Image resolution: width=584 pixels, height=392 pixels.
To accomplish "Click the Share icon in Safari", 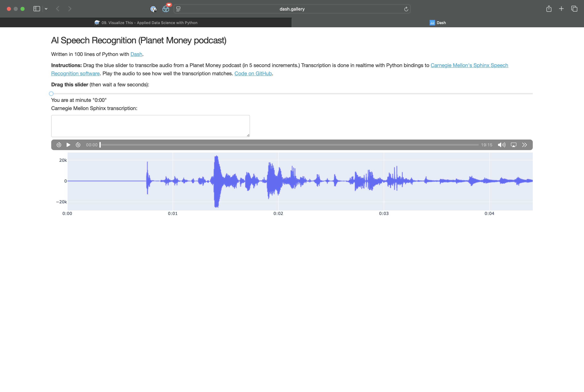I will click(549, 9).
